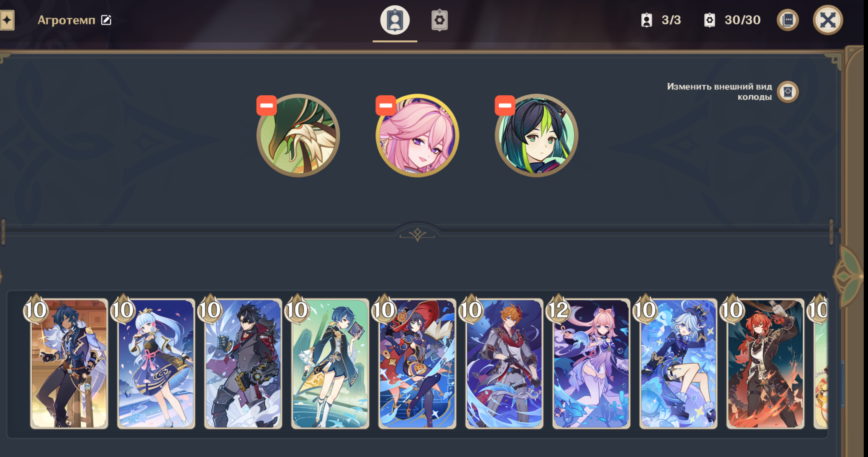Image resolution: width=868 pixels, height=457 pixels.
Task: Remove pink-haired Yae Miko from deck
Action: (386, 105)
